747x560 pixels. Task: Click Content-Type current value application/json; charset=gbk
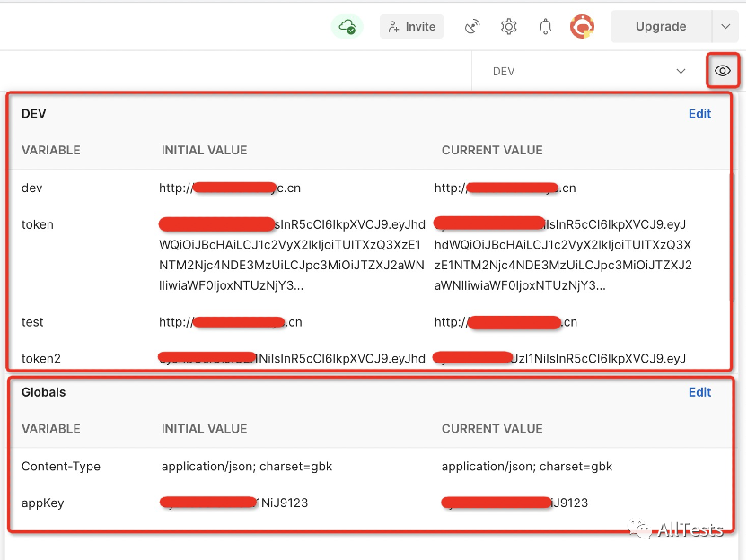(527, 466)
